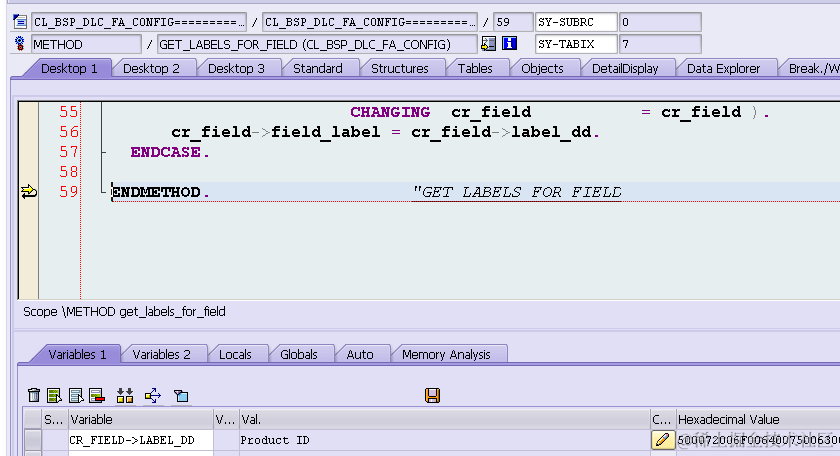Click the CHANGING keyword on line 55
The image size is (840, 456).
[x=389, y=112]
